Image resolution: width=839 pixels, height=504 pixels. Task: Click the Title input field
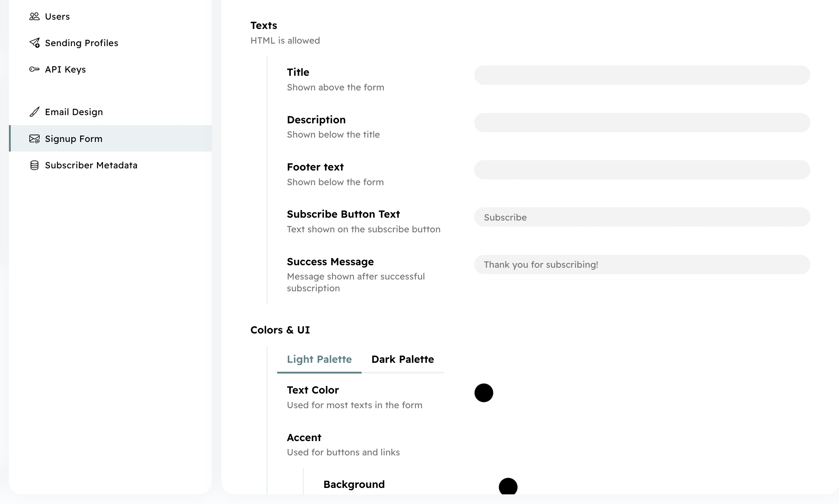(x=642, y=75)
